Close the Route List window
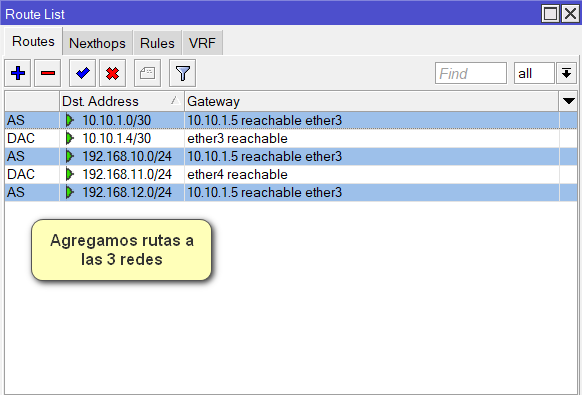The height and width of the screenshot is (395, 582). 571,14
